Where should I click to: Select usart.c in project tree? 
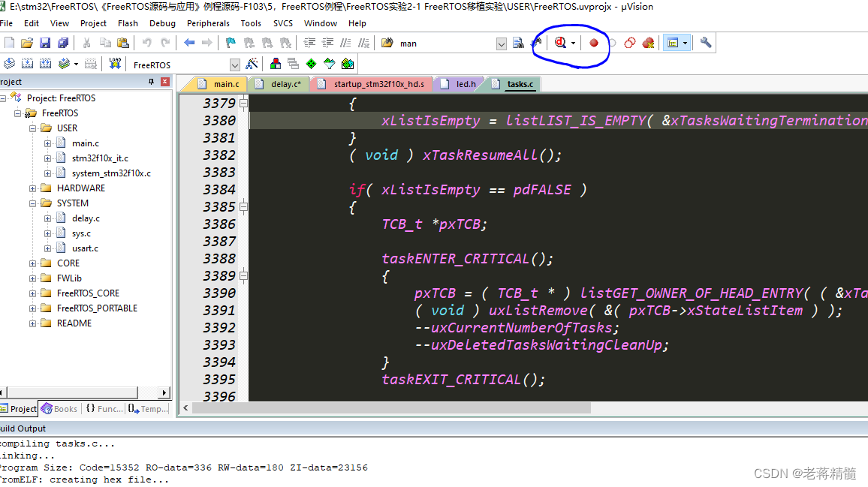(85, 248)
